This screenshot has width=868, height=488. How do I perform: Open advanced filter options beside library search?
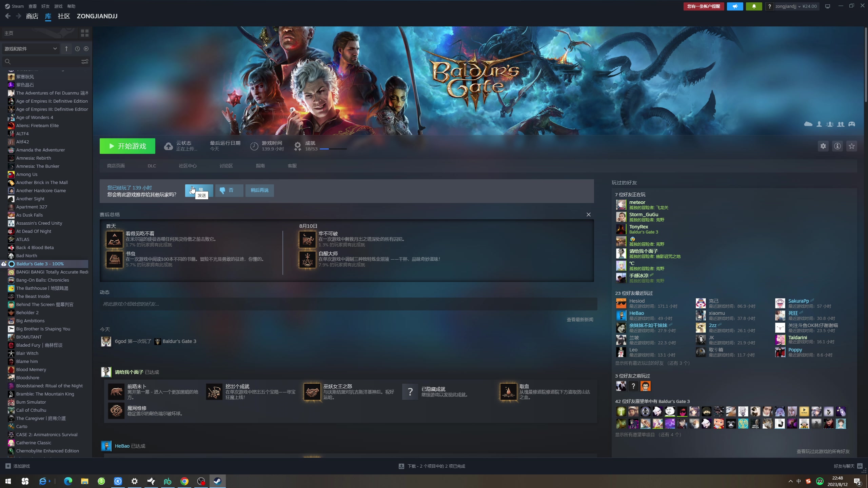[x=85, y=61]
